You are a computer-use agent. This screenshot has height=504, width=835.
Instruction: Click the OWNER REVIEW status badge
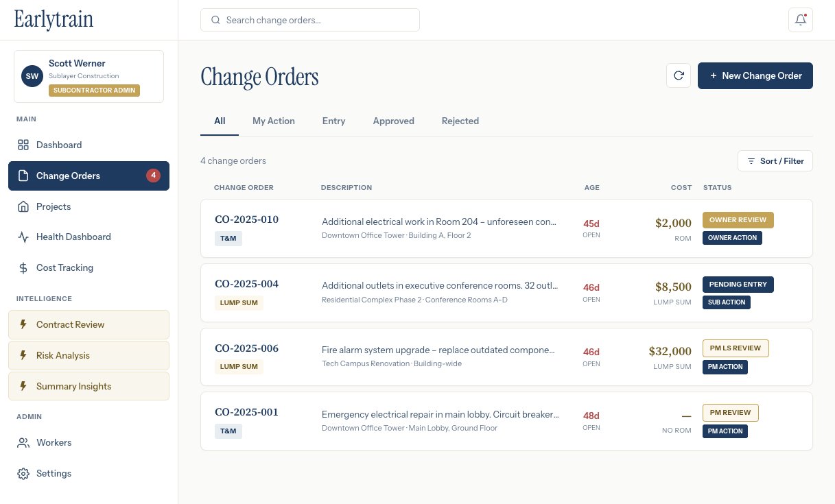[738, 219]
